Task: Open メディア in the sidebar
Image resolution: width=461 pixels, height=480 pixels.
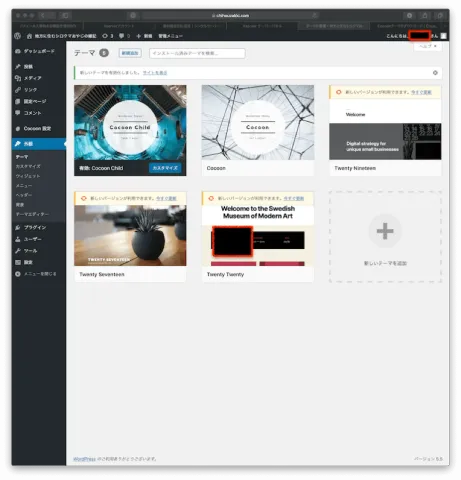Action: click(39, 78)
